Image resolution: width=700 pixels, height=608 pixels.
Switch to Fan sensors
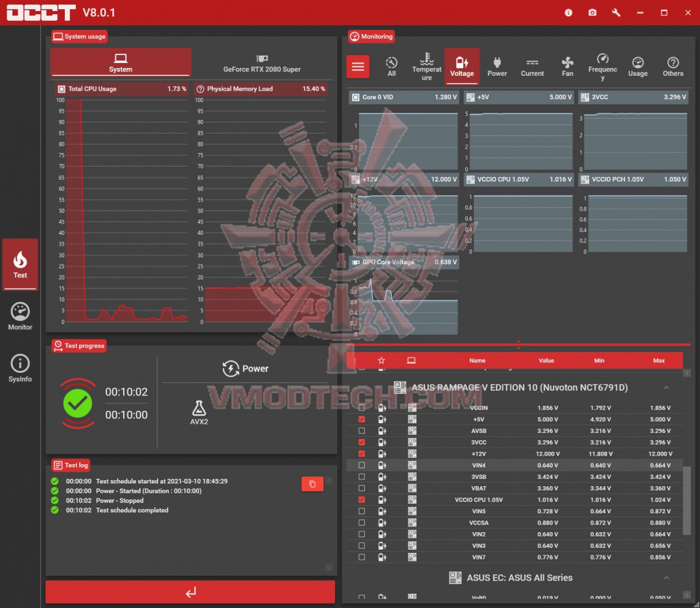[567, 67]
